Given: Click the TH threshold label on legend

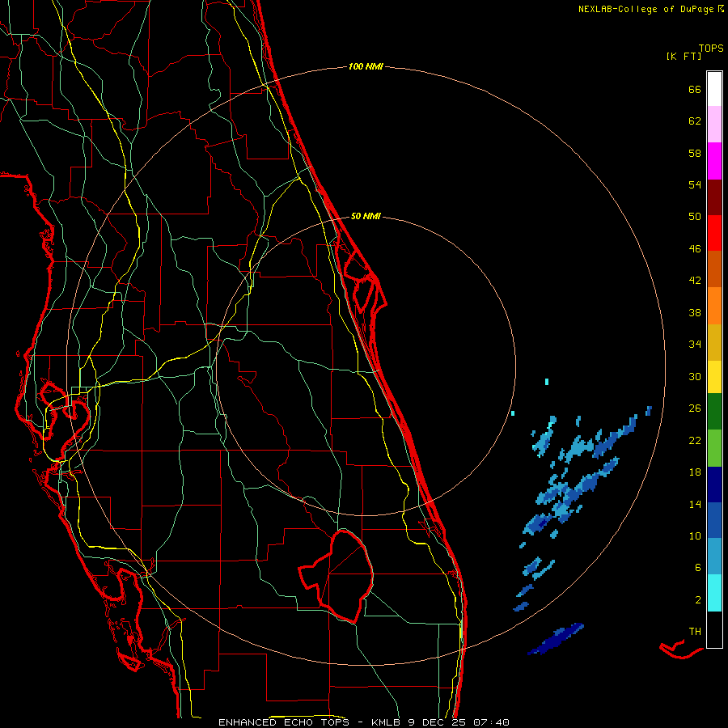Looking at the screenshot, I should pyautogui.click(x=695, y=632).
